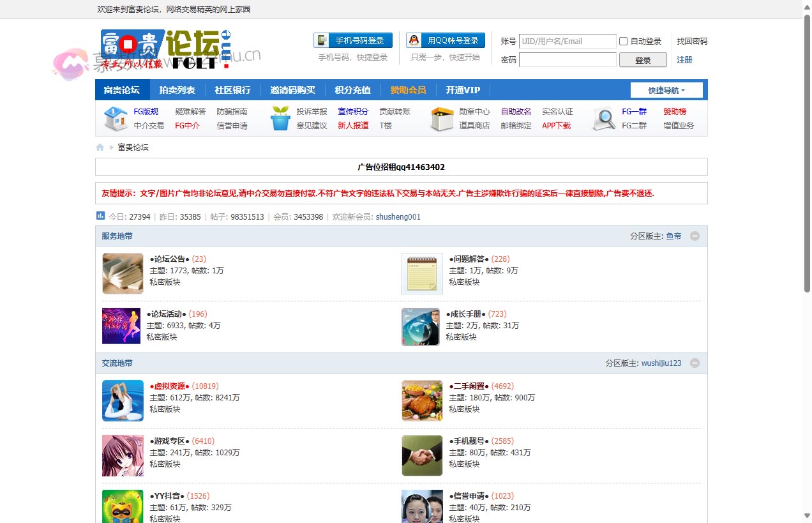The height and width of the screenshot is (523, 812).
Task: Enable the 自动登录 checkbox
Action: click(x=624, y=42)
